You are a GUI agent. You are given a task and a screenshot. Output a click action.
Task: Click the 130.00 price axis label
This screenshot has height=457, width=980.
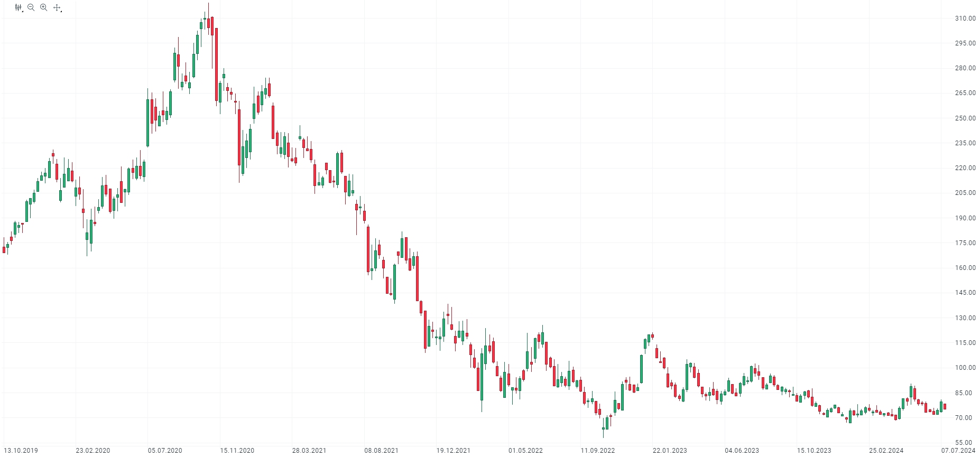965,318
